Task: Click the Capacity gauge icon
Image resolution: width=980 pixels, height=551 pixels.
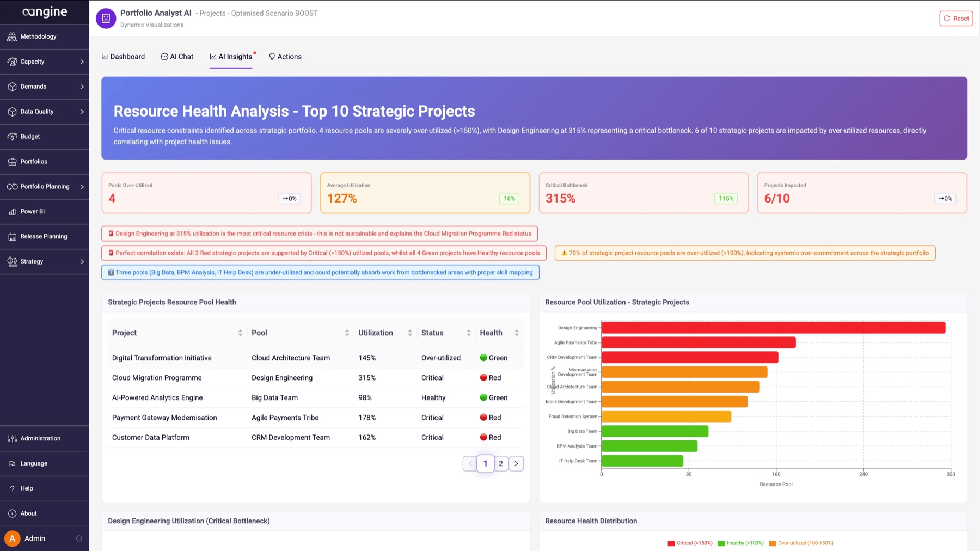Action: click(x=12, y=62)
